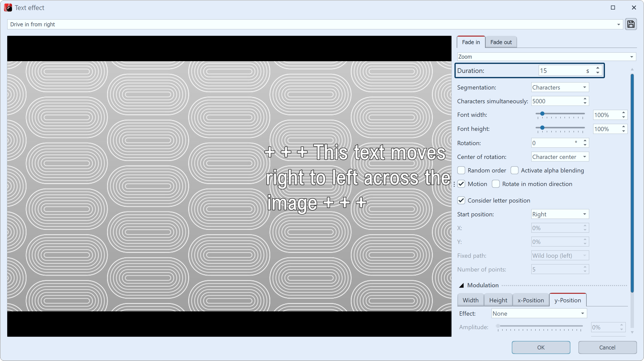Expand the Modulation section triangle
Viewport: 644px width, 361px height.
462,285
